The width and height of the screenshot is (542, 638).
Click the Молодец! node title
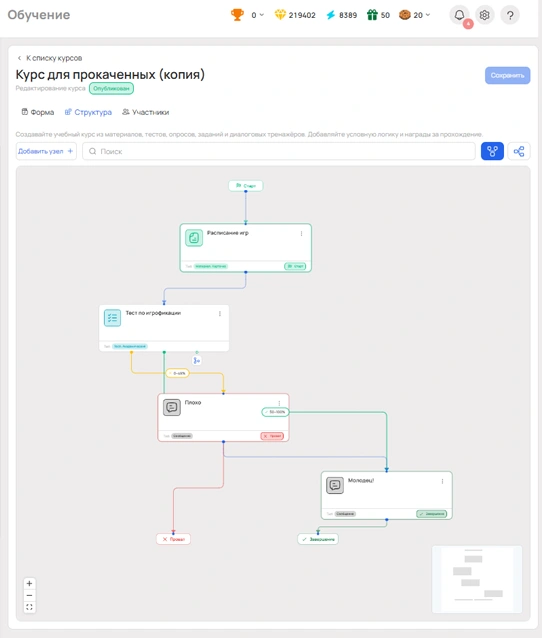(361, 481)
